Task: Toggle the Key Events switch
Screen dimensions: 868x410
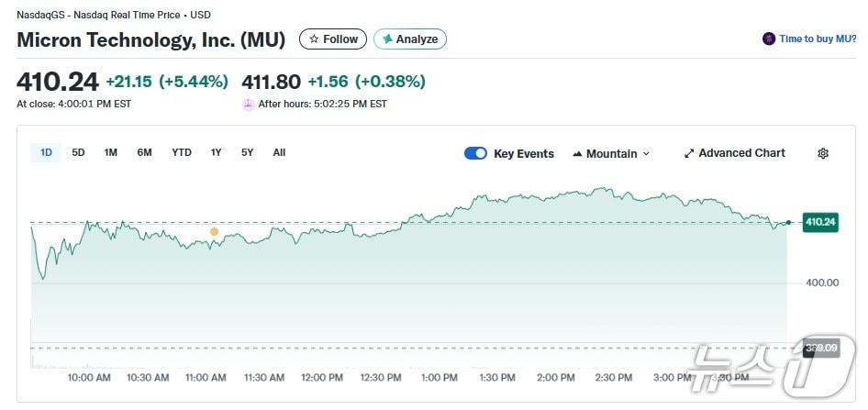Action: [x=475, y=154]
